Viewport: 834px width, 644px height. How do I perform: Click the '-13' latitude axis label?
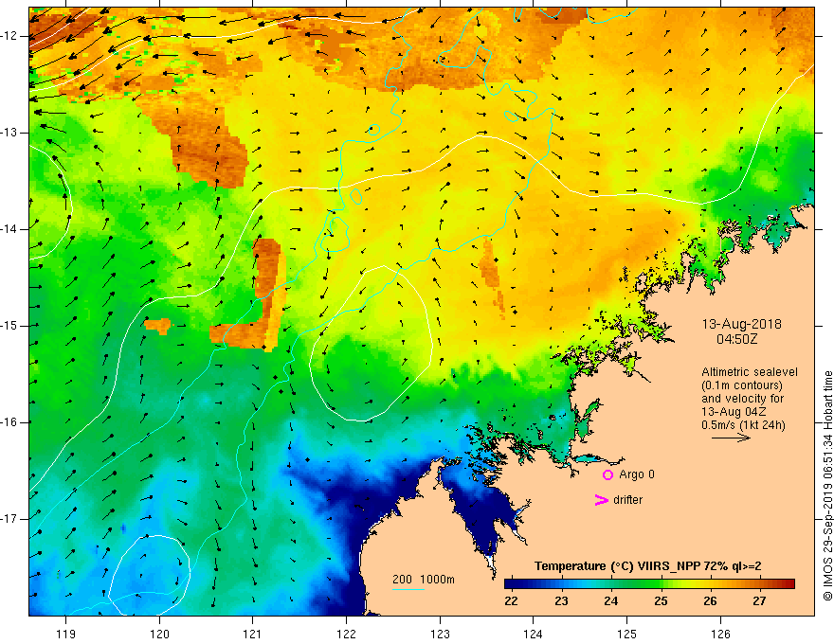[10, 133]
